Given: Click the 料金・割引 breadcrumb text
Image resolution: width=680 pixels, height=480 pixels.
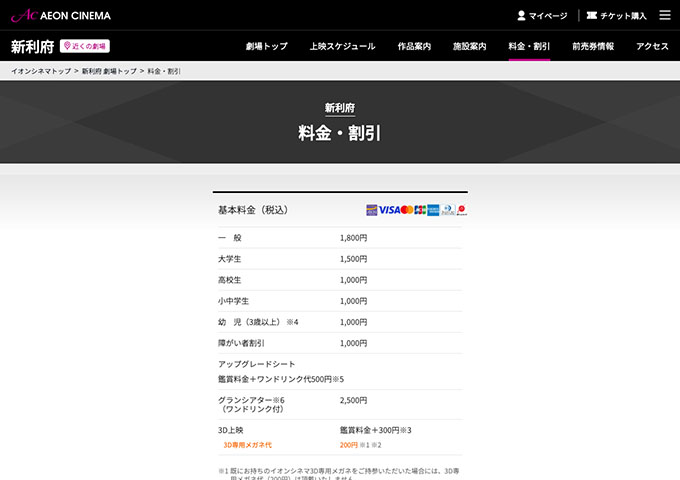Looking at the screenshot, I should coord(164,71).
